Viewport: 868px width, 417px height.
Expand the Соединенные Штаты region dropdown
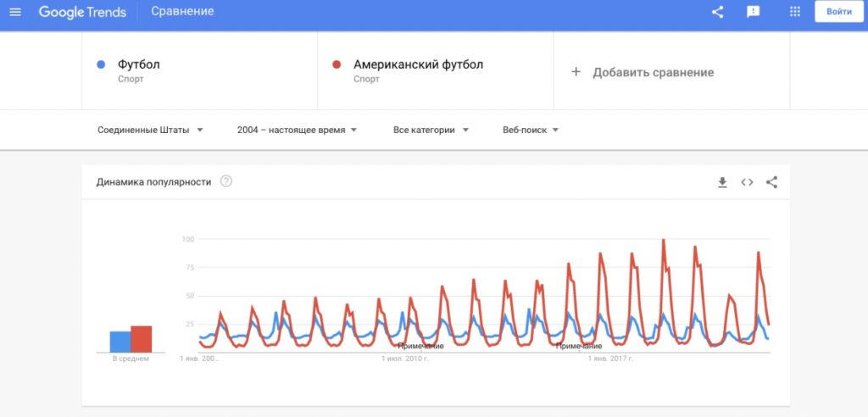pyautogui.click(x=151, y=131)
